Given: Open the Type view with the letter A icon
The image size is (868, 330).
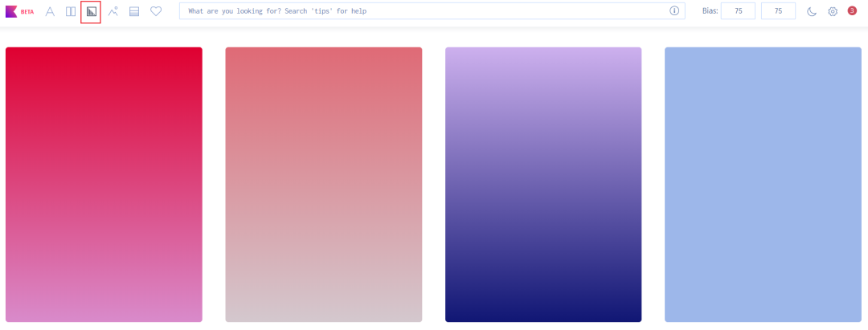Looking at the screenshot, I should coord(50,11).
